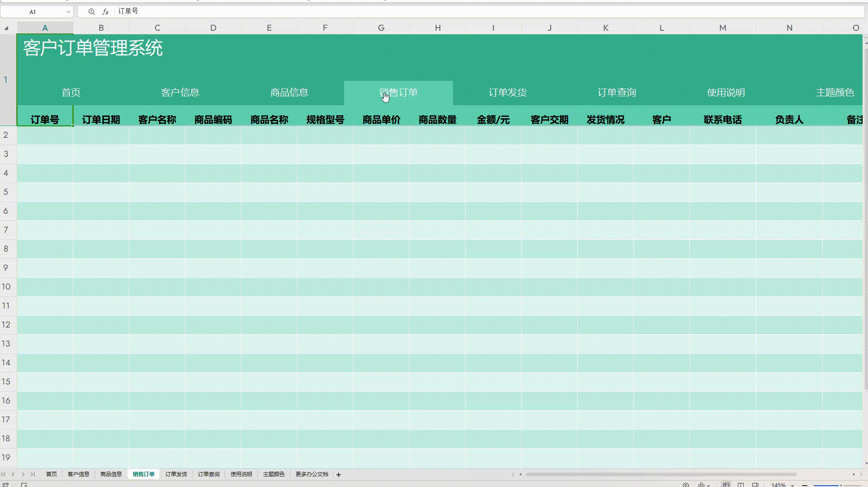Click horizontal scrollbar right arrow

(x=854, y=474)
